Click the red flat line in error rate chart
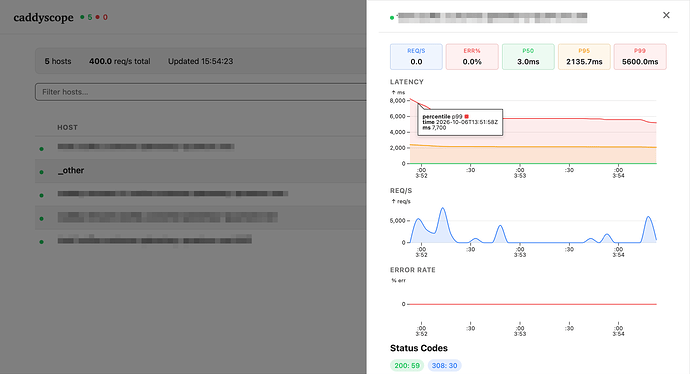This screenshot has height=374, width=690. coord(532,304)
